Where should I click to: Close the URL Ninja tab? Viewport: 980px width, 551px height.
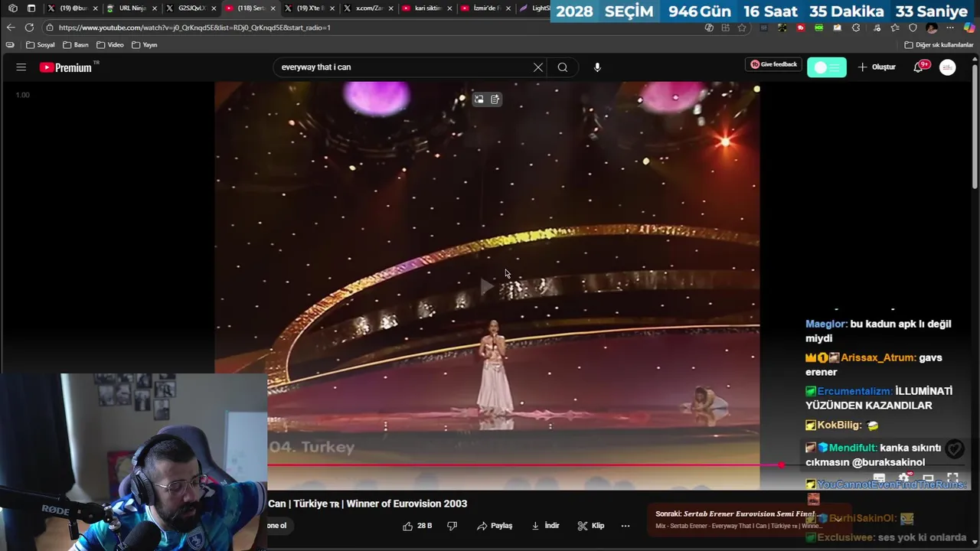tap(154, 8)
